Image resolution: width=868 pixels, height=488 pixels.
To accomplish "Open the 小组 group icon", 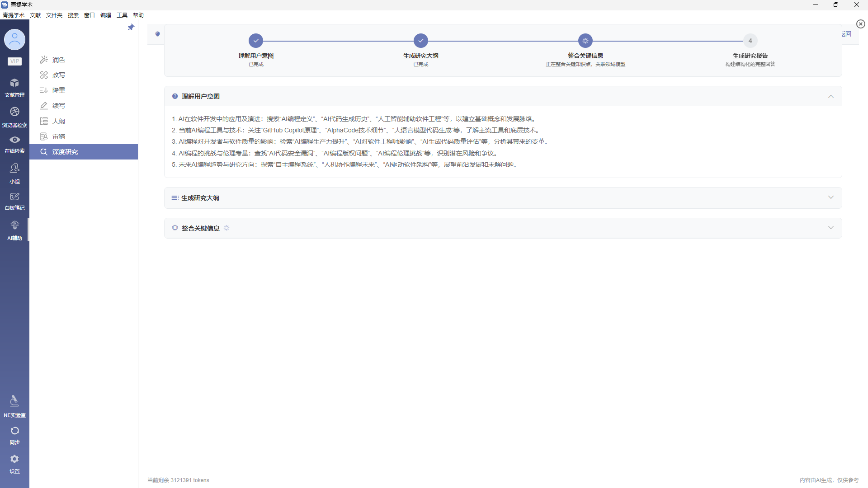I will coord(14,173).
